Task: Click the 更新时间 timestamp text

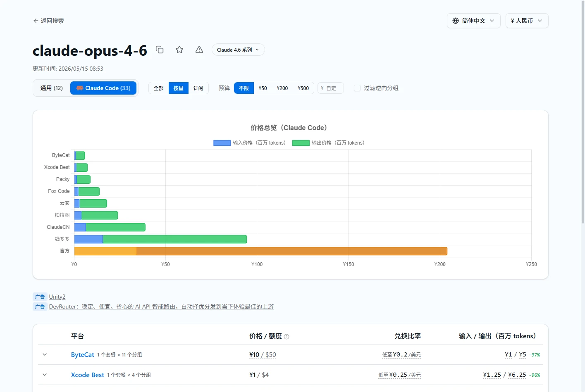Action: click(x=68, y=69)
